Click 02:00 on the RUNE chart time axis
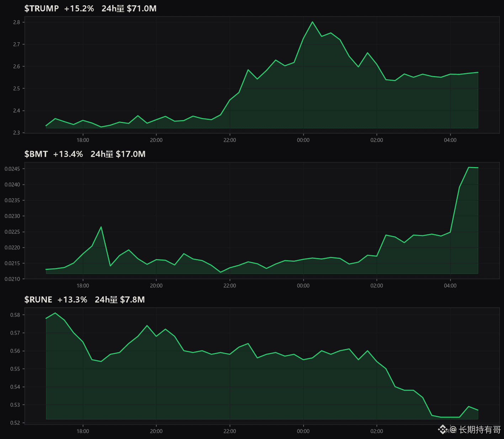Image resolution: width=504 pixels, height=439 pixels. point(377,431)
